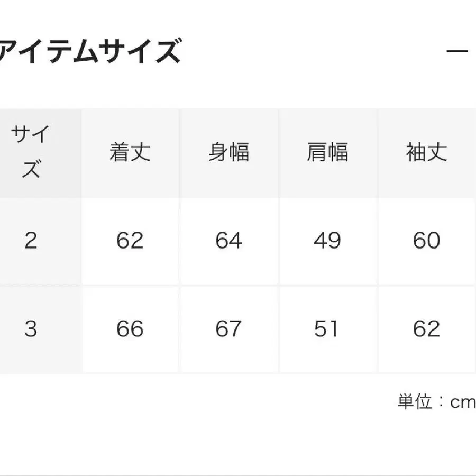Click the 単位 label text

click(x=415, y=402)
